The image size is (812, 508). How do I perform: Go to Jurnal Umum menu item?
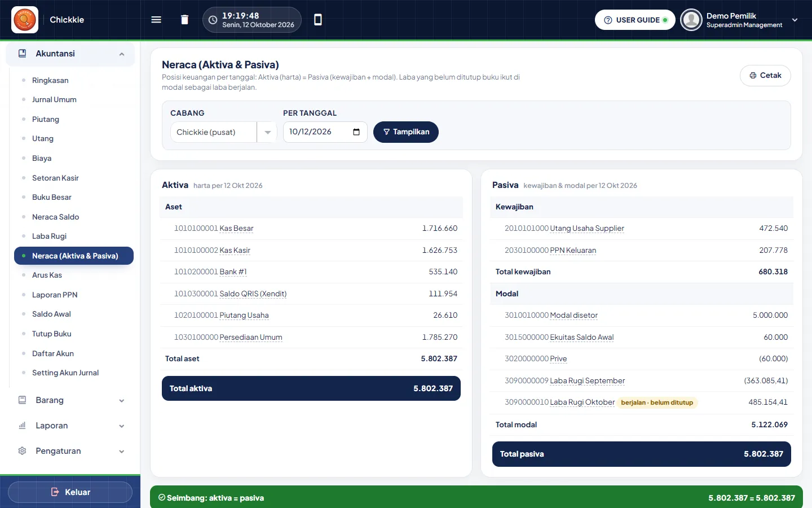[54, 100]
